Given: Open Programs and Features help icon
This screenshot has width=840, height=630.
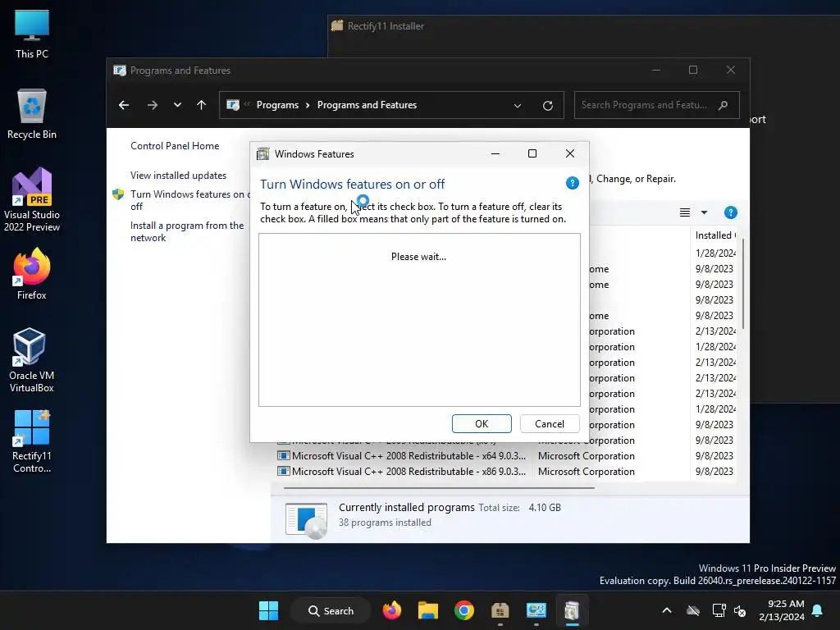Looking at the screenshot, I should coord(730,212).
